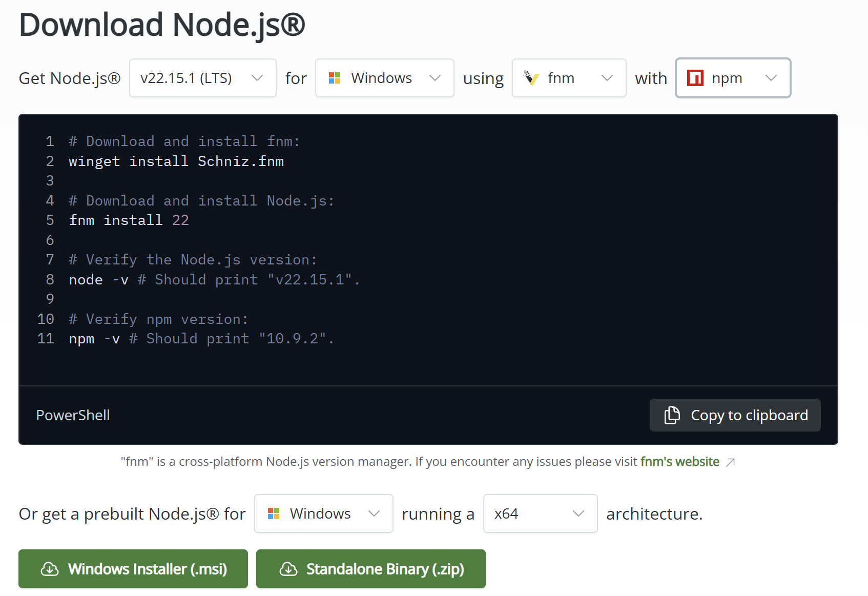868x596 pixels.
Task: Click '# Download and install fnm:' comment
Action: pos(184,141)
